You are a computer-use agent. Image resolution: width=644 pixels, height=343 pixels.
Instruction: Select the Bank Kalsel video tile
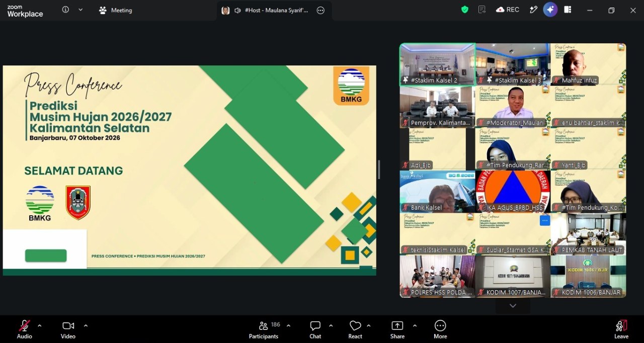tap(437, 191)
